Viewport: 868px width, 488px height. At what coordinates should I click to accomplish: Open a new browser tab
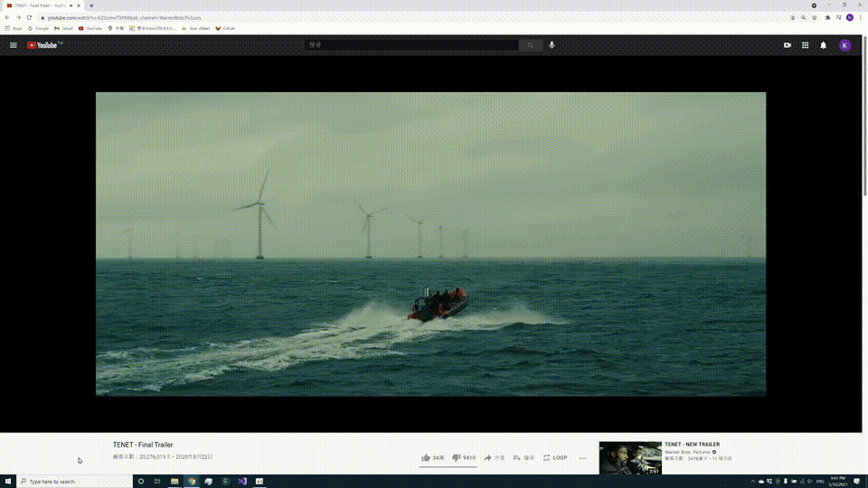pos(91,5)
